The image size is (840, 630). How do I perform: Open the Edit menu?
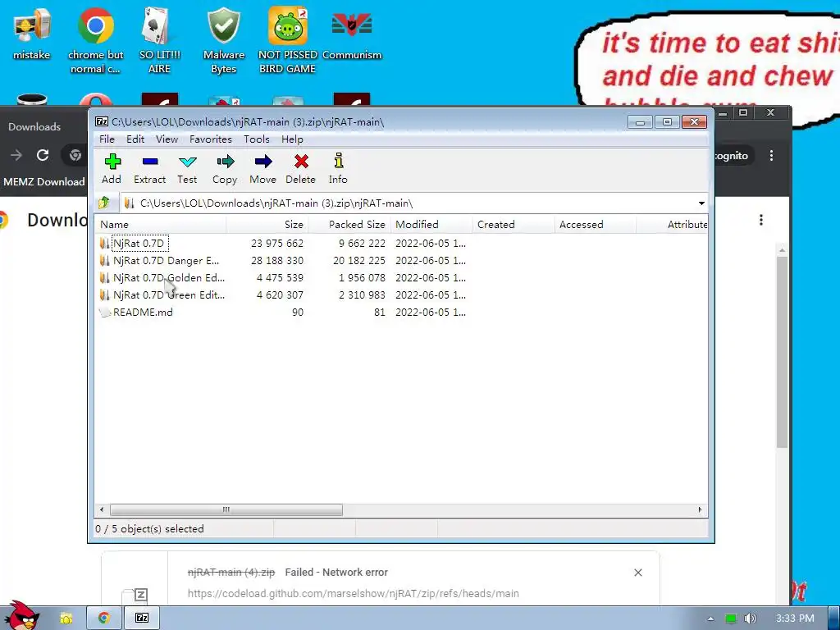click(135, 139)
